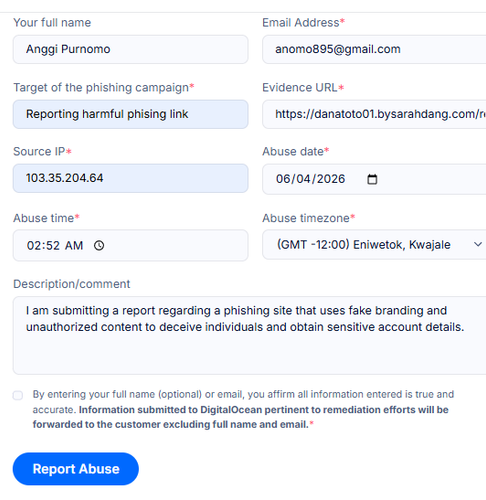
Task: Select the day segment 04 in Abuse date
Action: pyautogui.click(x=303, y=179)
